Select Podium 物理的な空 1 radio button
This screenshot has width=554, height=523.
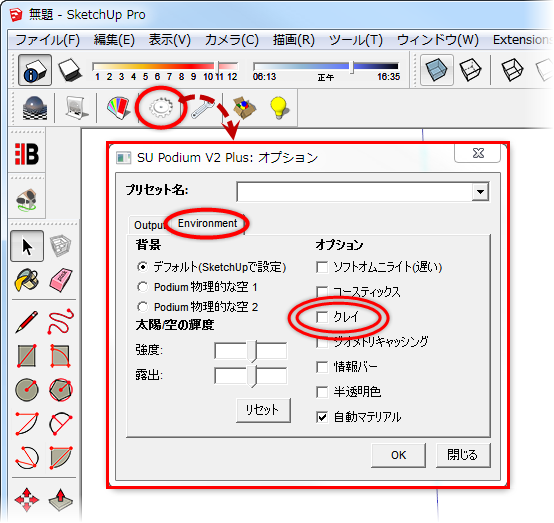point(142,287)
